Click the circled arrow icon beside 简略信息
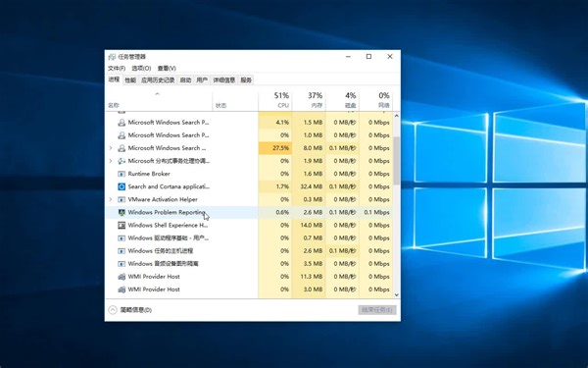Screen dimensions: 588x368 click(x=113, y=310)
